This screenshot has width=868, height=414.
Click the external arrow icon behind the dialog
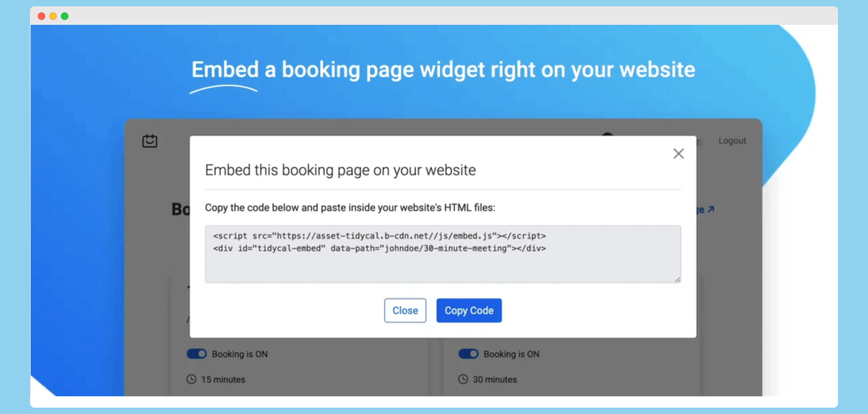(x=711, y=209)
